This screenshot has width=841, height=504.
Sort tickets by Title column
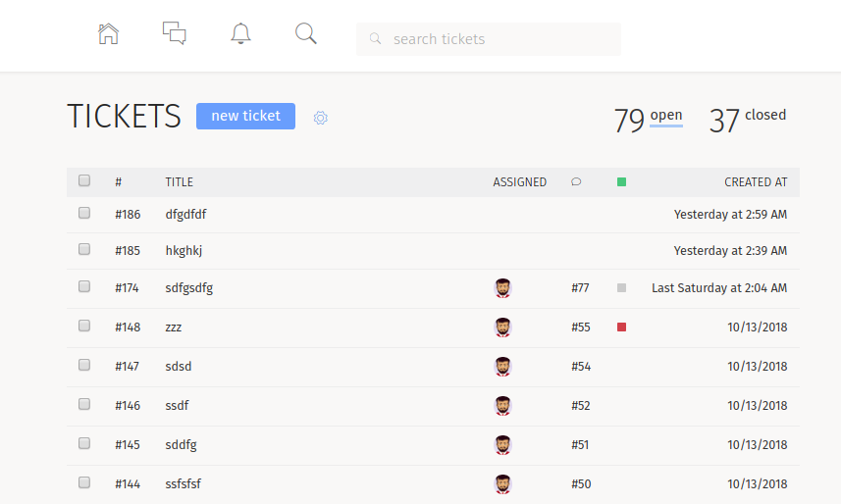point(180,181)
